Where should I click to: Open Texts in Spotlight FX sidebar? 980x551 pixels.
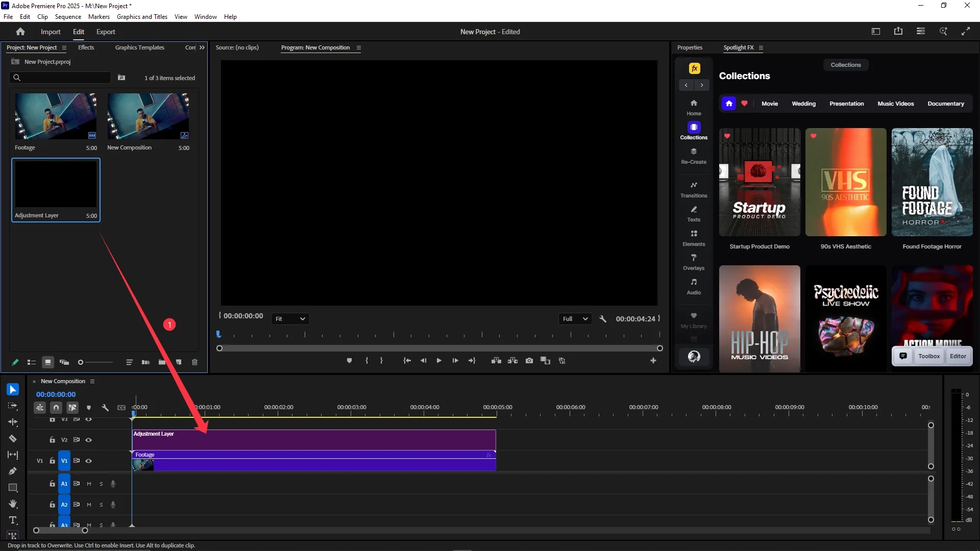(694, 214)
